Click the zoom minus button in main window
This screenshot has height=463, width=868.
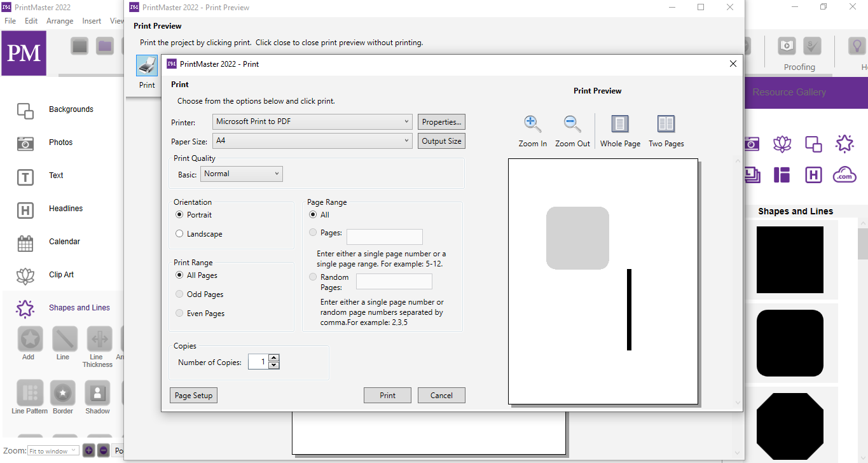point(103,450)
